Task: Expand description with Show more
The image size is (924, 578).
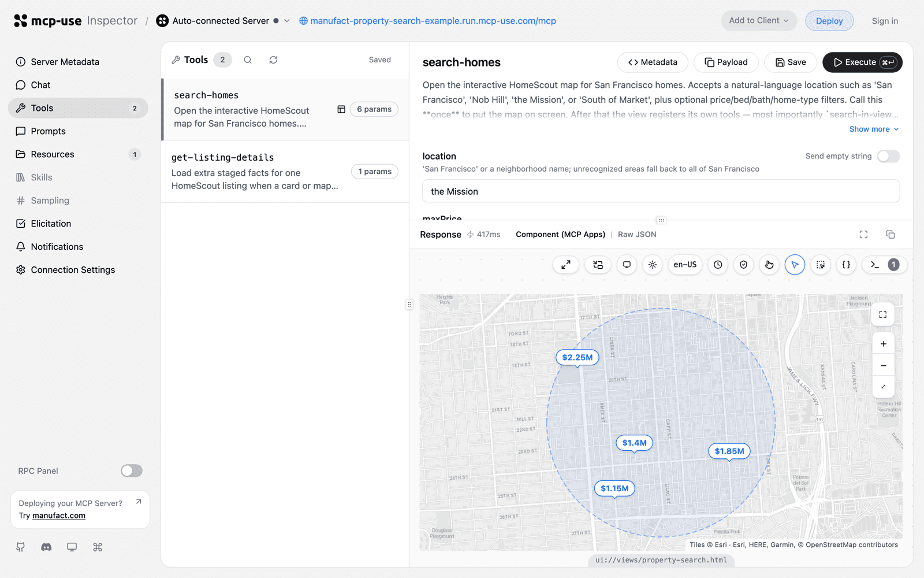Action: pos(874,129)
